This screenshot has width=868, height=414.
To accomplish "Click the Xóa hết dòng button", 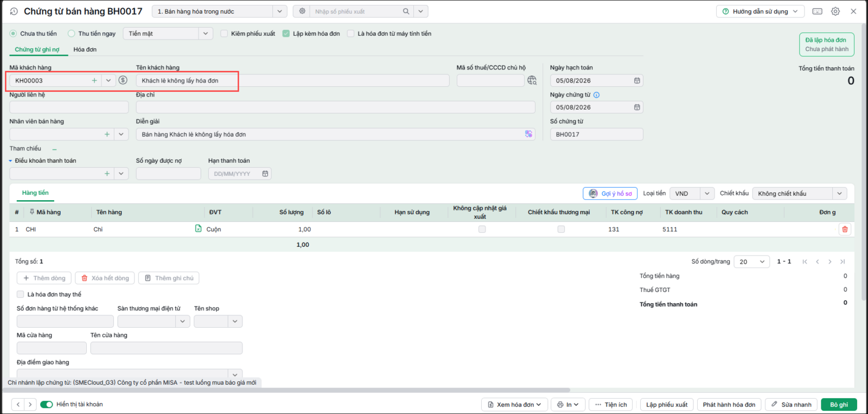I will click(x=105, y=278).
